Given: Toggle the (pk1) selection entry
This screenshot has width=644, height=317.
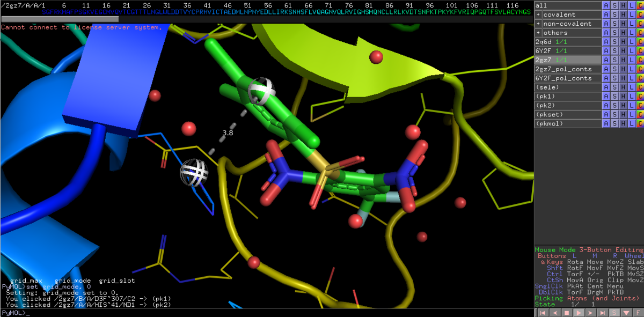Looking at the screenshot, I should coord(568,97).
